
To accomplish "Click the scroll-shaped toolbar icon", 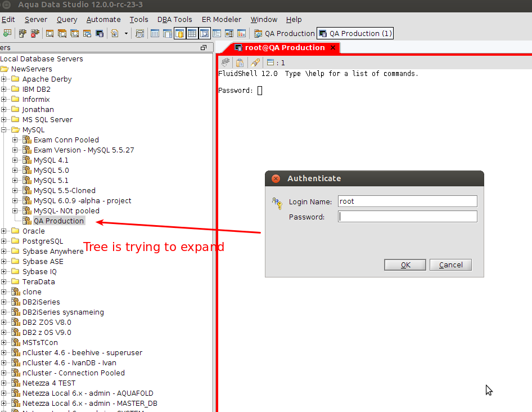I will [x=139, y=33].
